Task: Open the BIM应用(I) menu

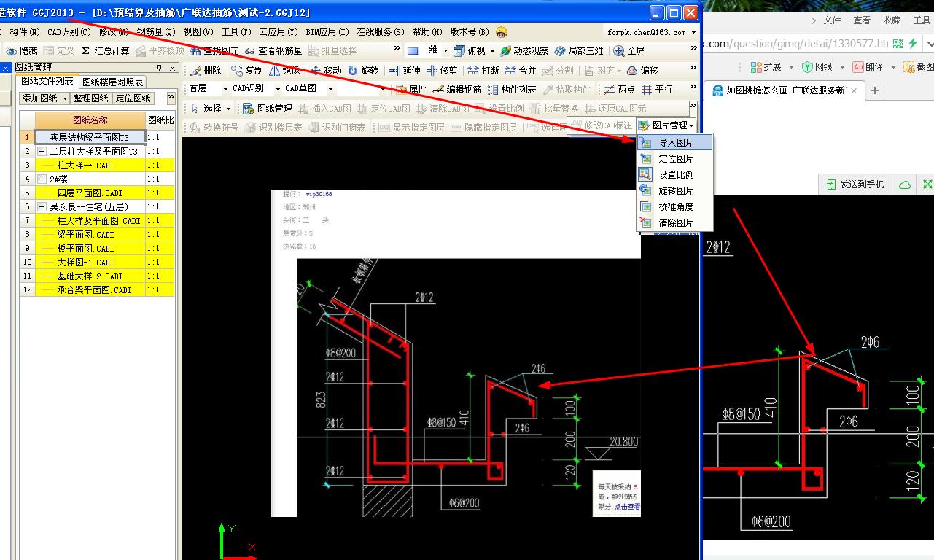Action: (x=327, y=32)
